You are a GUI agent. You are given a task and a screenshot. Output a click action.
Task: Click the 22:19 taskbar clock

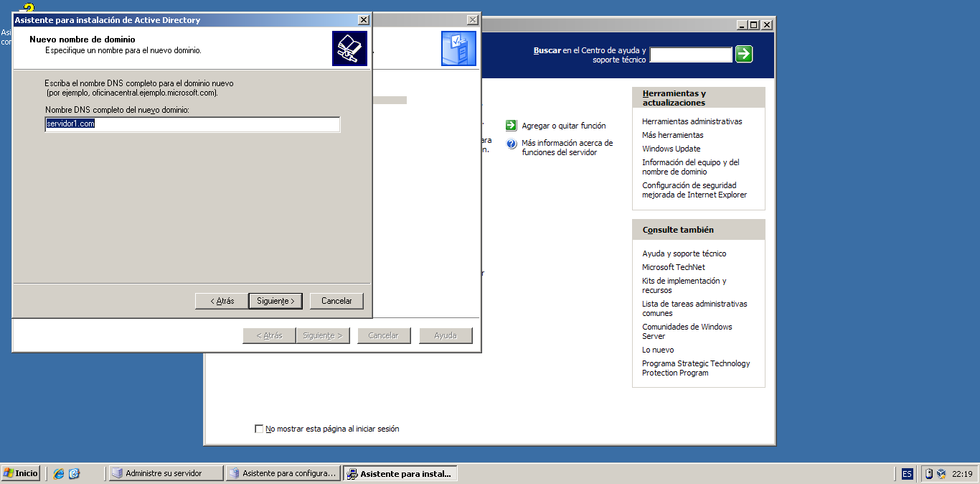click(962, 474)
